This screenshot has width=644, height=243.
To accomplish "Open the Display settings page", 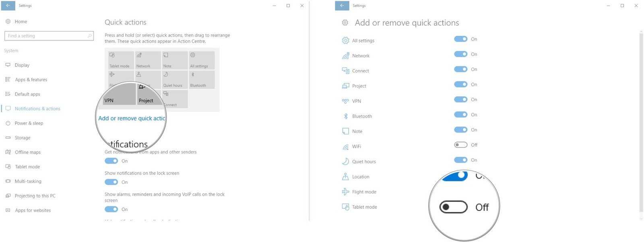I will click(22, 65).
